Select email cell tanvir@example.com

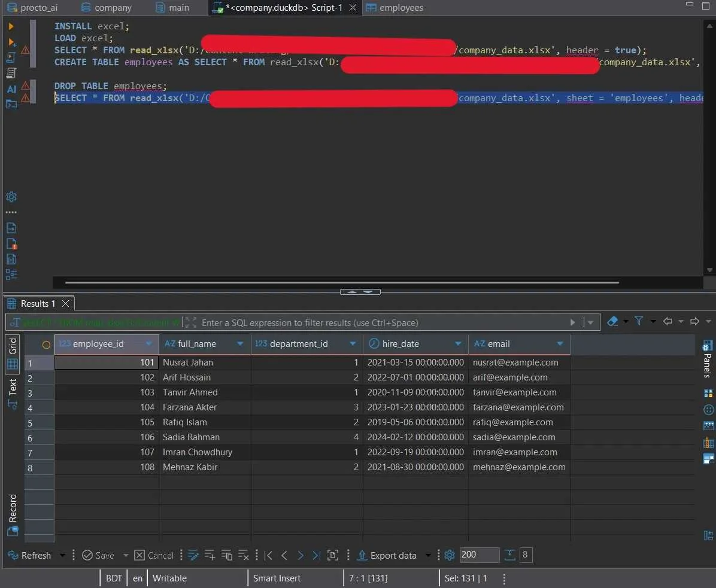(518, 392)
